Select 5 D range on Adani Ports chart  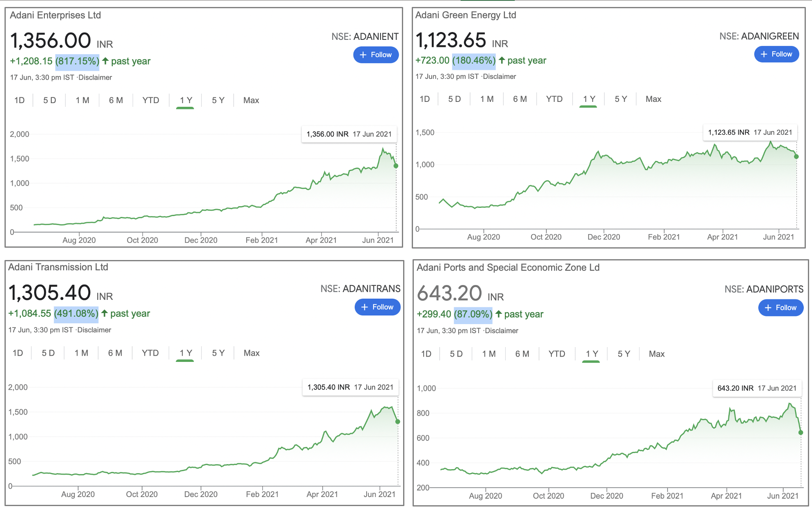[x=456, y=354]
